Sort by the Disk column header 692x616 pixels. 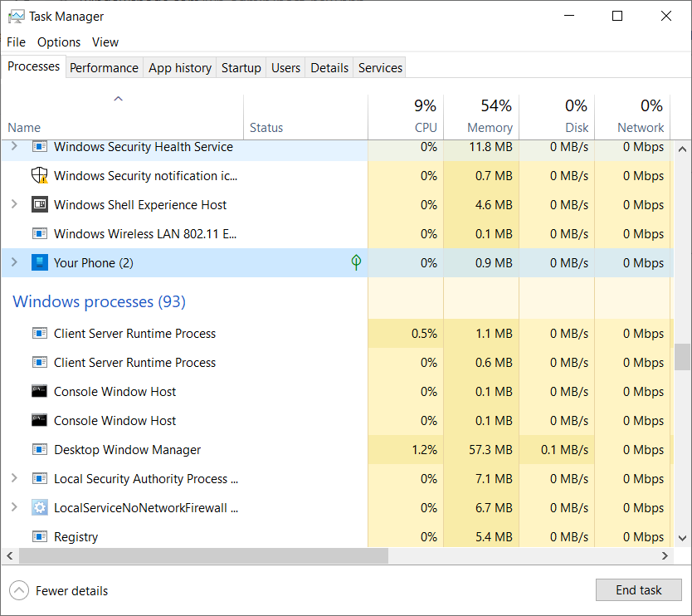pos(557,116)
